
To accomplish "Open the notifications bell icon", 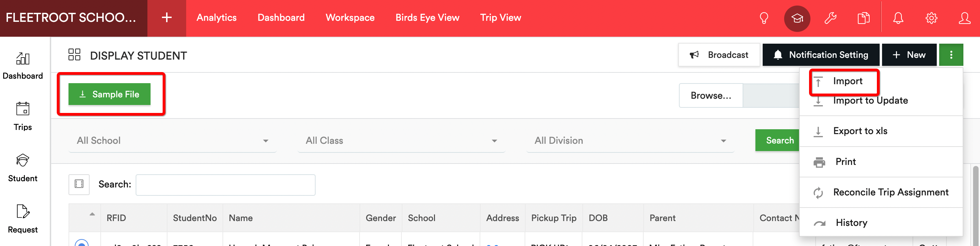I will tap(898, 18).
